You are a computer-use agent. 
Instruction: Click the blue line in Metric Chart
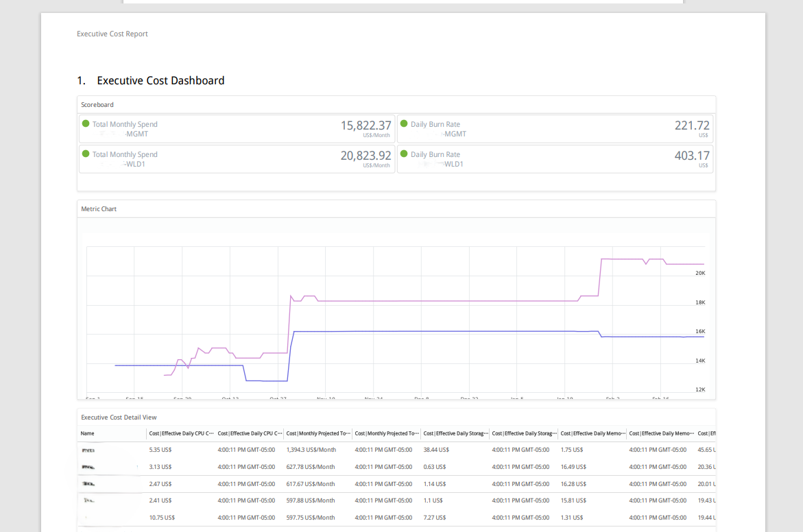pyautogui.click(x=439, y=331)
